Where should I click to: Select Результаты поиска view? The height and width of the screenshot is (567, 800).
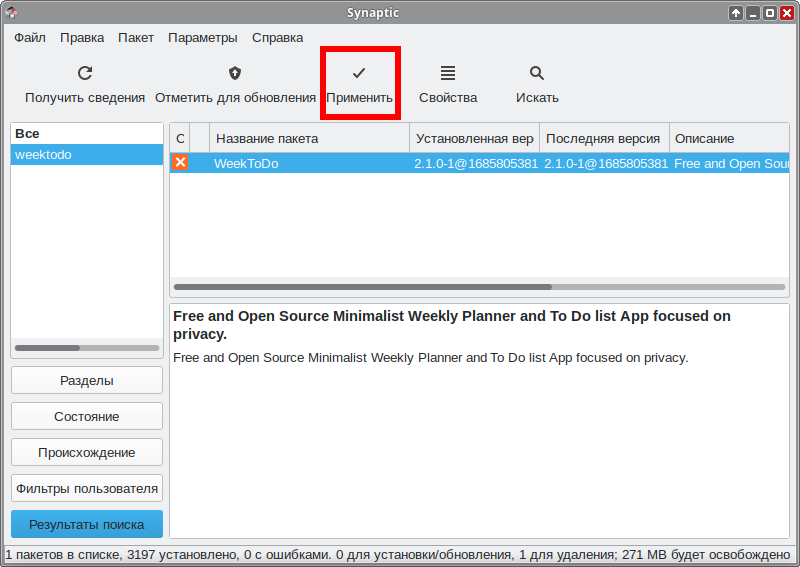click(x=87, y=524)
